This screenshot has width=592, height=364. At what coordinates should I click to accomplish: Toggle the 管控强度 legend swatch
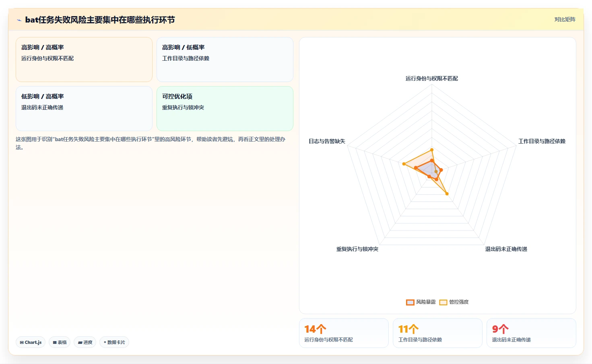443,302
